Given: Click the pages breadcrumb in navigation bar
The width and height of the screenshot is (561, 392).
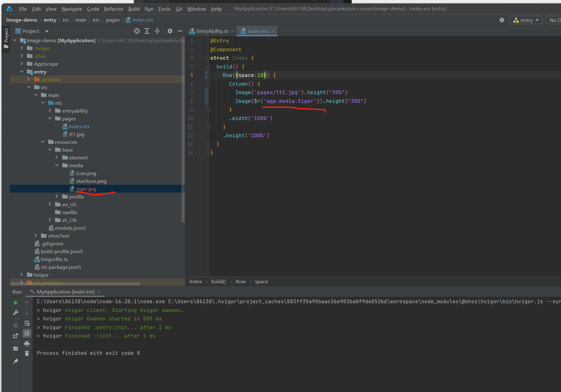Looking at the screenshot, I should click(x=113, y=20).
